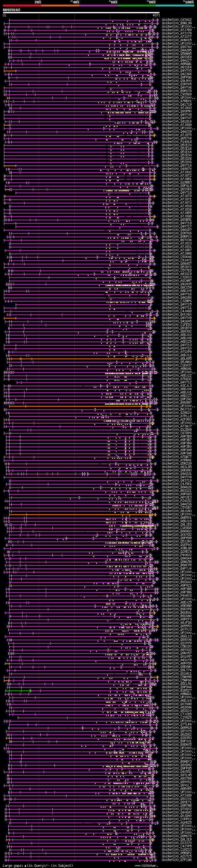
Task: Click subject name UniRef100_O23370
Action: (x=177, y=843)
